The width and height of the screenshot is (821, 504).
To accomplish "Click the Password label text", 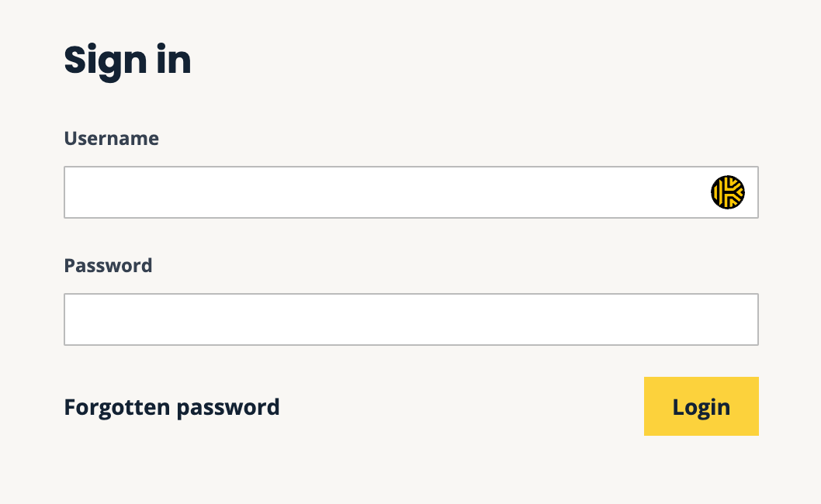I will point(108,266).
